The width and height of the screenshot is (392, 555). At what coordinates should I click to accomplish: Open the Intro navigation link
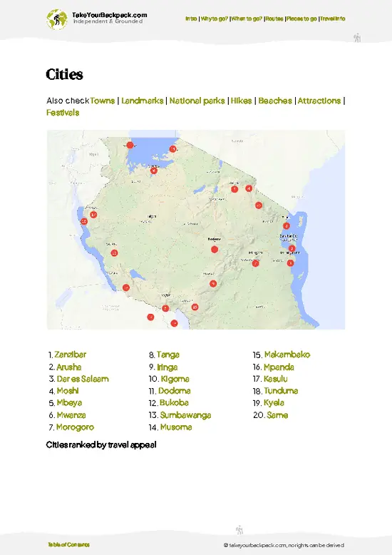click(x=191, y=19)
